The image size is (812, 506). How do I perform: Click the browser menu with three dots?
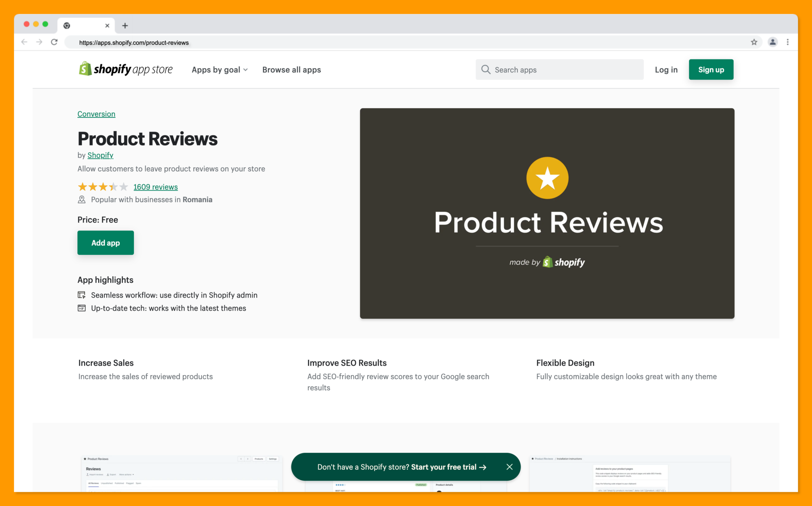pos(788,42)
